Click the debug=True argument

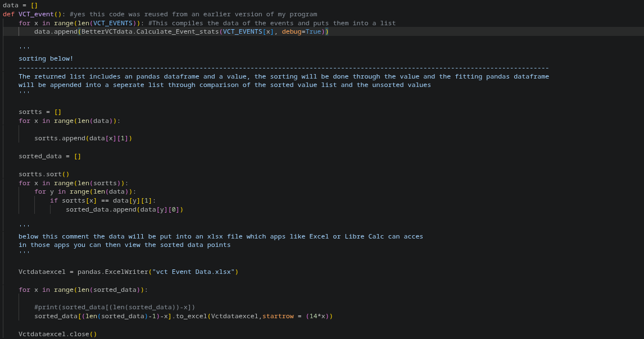[x=301, y=31]
